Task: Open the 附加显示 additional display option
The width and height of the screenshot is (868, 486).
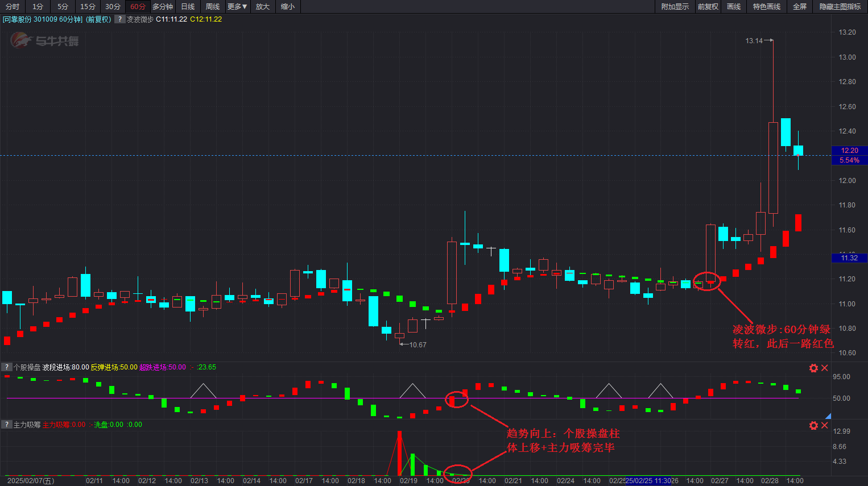Action: (675, 6)
